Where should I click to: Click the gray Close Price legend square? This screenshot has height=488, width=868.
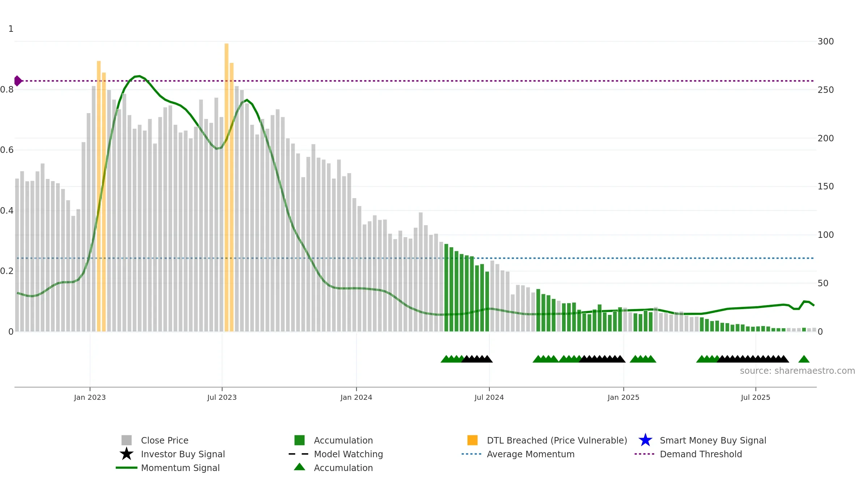coord(126,440)
